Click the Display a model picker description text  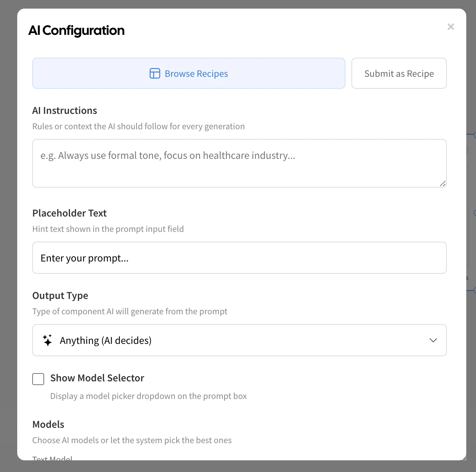[x=149, y=396]
